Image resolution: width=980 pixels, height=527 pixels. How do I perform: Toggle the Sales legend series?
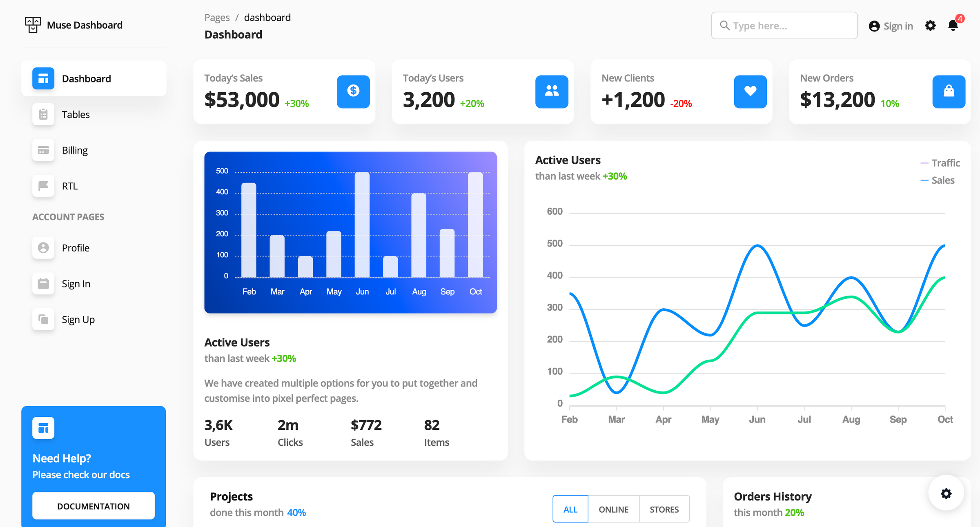click(938, 180)
